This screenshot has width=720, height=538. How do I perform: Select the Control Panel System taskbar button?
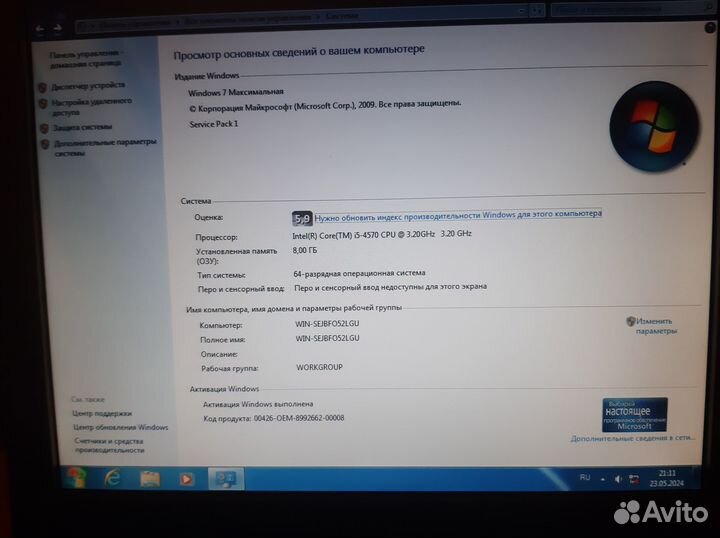pyautogui.click(x=225, y=479)
